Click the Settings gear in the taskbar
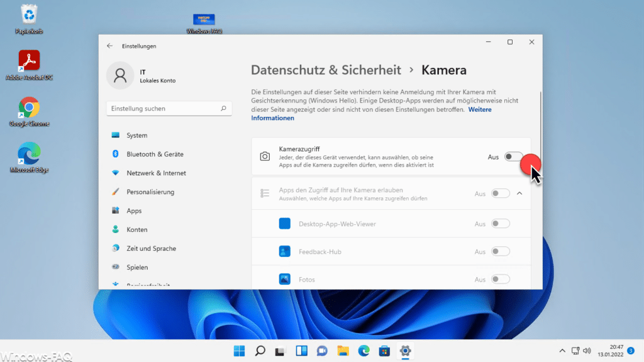 coord(406,351)
